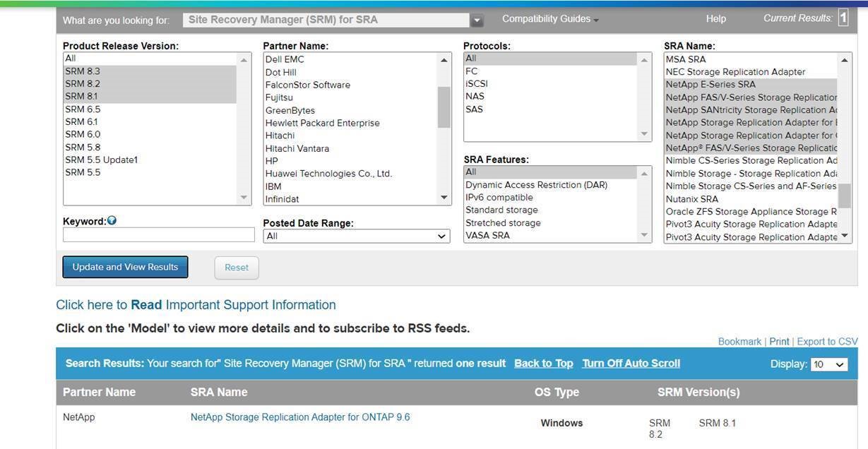Open the Display results count dropdown
Image resolution: width=868 pixels, height=449 pixels.
pos(829,364)
